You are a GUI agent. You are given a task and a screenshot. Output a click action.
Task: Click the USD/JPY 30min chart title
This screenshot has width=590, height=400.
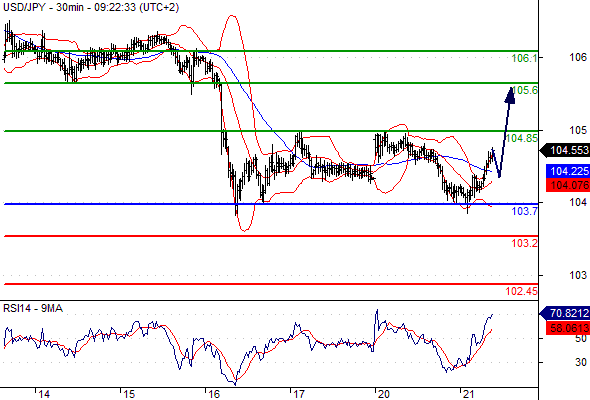coord(91,7)
